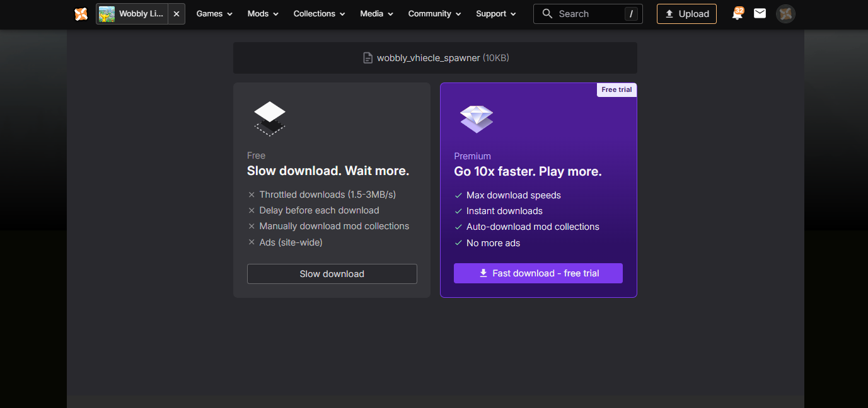Expand the Community menu
The height and width of the screenshot is (408, 868).
click(434, 14)
